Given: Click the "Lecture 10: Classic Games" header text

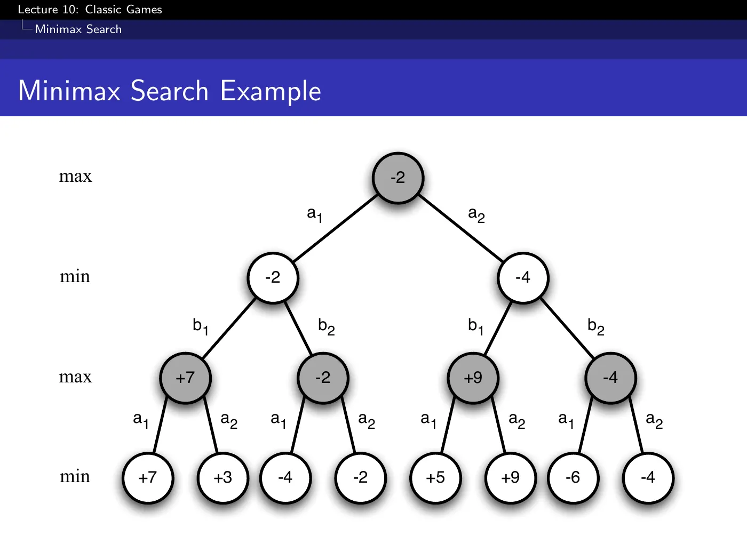Looking at the screenshot, I should (90, 10).
